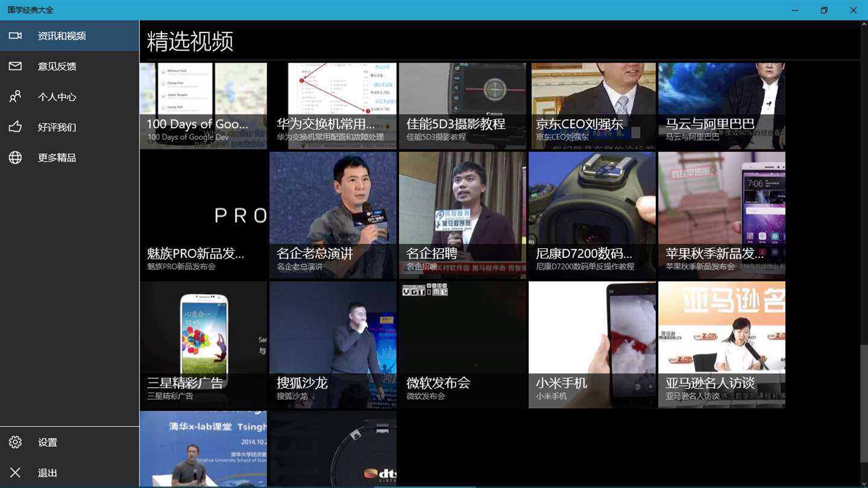Click the globe icon beside 更多精品
868x488 pixels.
(x=15, y=157)
